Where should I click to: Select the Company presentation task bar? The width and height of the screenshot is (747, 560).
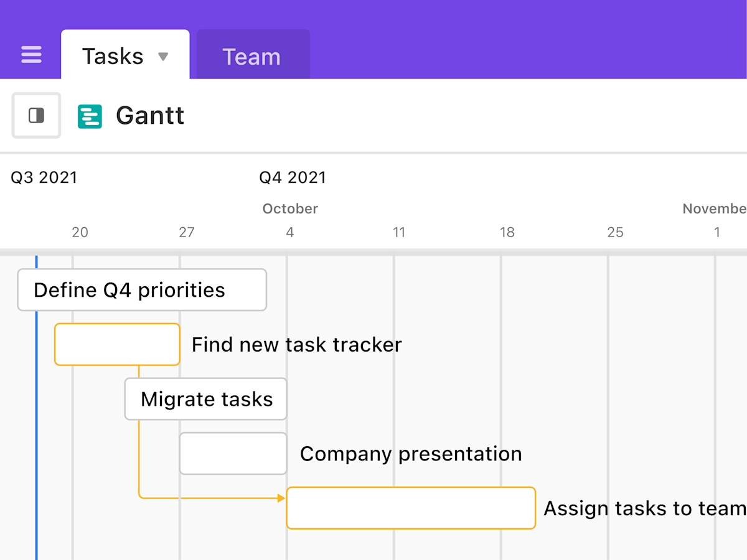tap(233, 454)
